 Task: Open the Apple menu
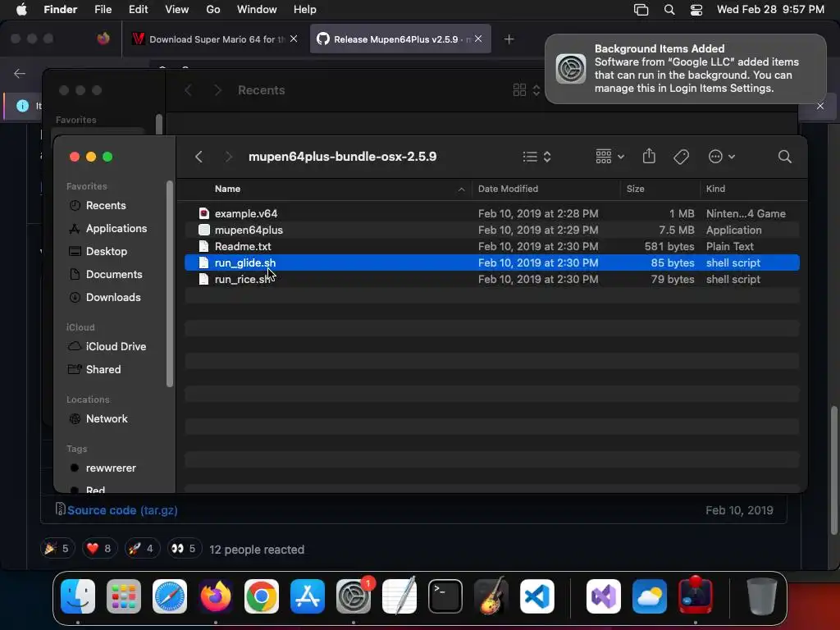(21, 9)
